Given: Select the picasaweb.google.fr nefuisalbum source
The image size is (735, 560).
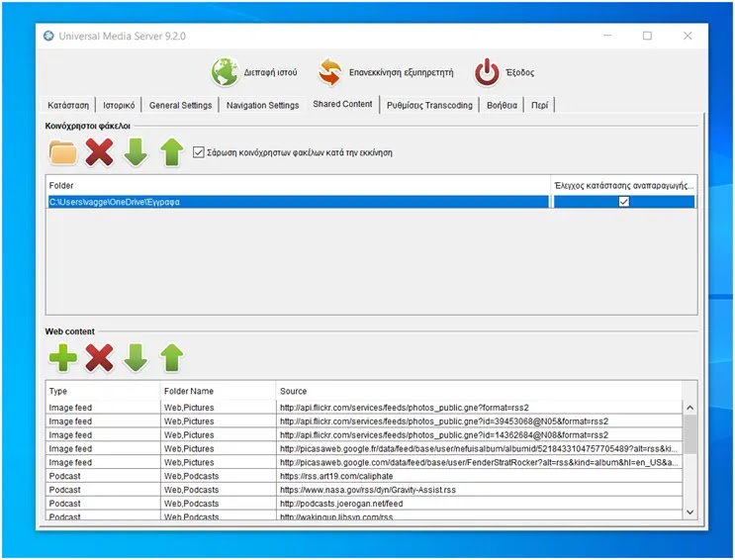Looking at the screenshot, I should click(x=479, y=448).
